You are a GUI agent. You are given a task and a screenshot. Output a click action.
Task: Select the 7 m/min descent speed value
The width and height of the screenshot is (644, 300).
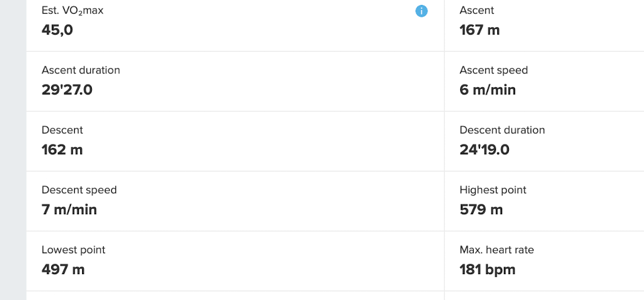(x=69, y=210)
